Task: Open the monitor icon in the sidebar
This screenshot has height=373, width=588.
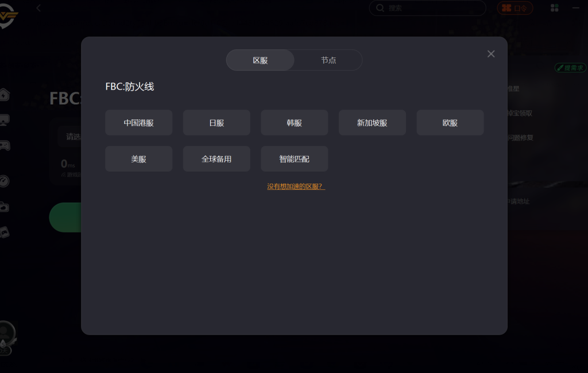Action: tap(5, 120)
